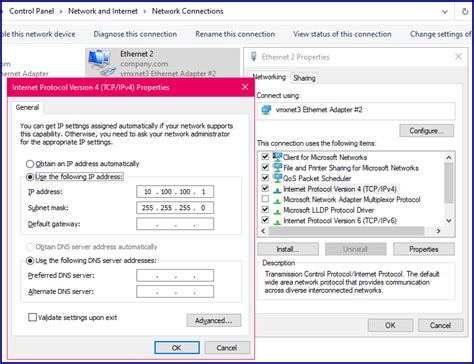This screenshot has width=474, height=364.
Task: Click Cancel in Ethernet 2 Properties window
Action: [x=440, y=325]
